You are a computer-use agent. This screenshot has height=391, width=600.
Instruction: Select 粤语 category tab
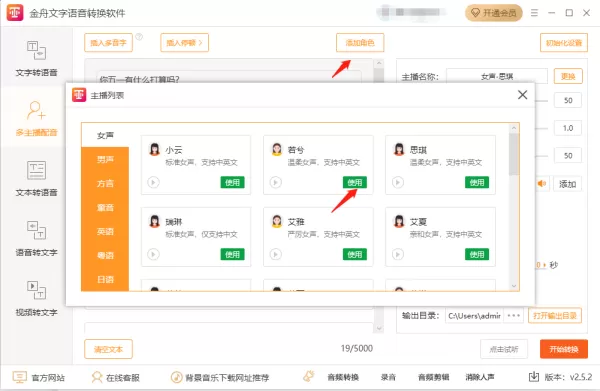pos(105,256)
